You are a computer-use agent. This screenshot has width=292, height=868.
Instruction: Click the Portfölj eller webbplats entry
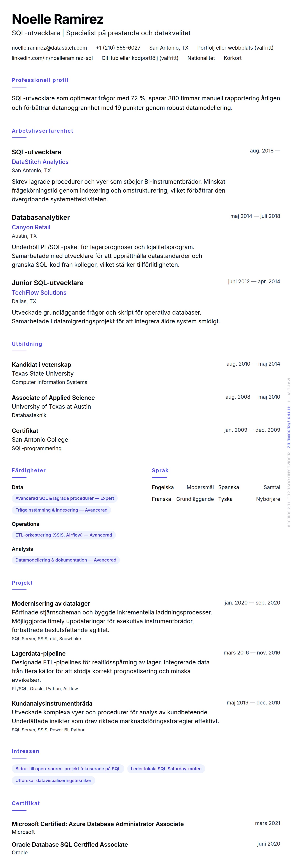235,48
